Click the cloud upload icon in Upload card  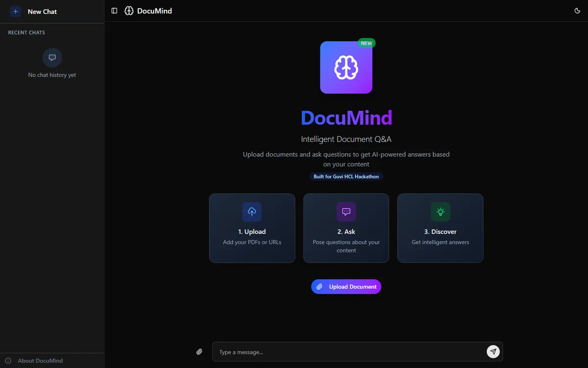[252, 212]
